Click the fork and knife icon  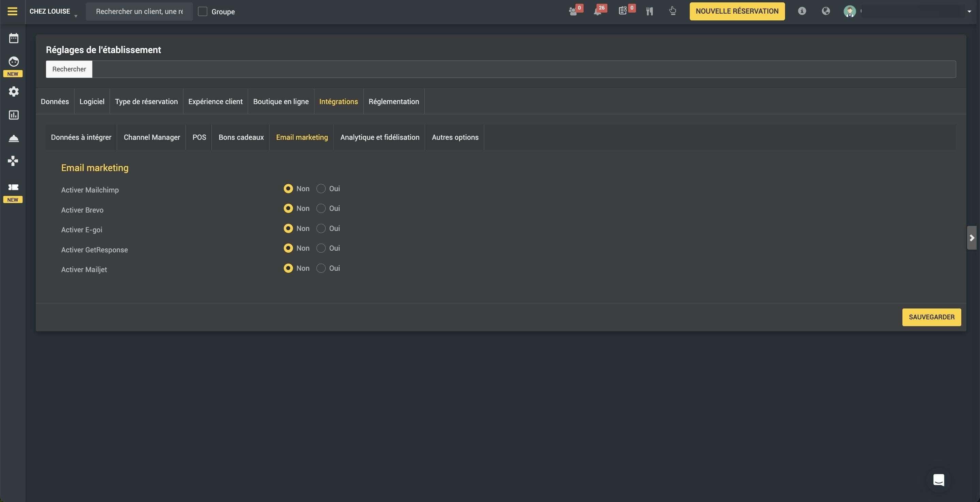[x=649, y=12]
